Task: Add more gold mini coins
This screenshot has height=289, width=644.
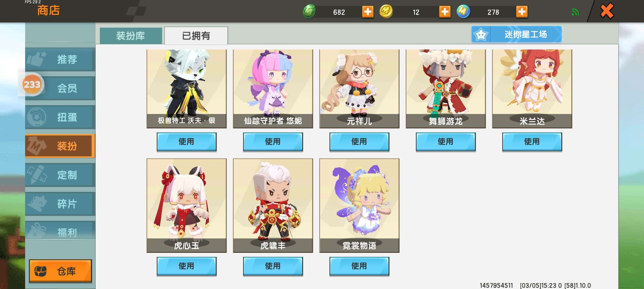Action: pos(445,12)
